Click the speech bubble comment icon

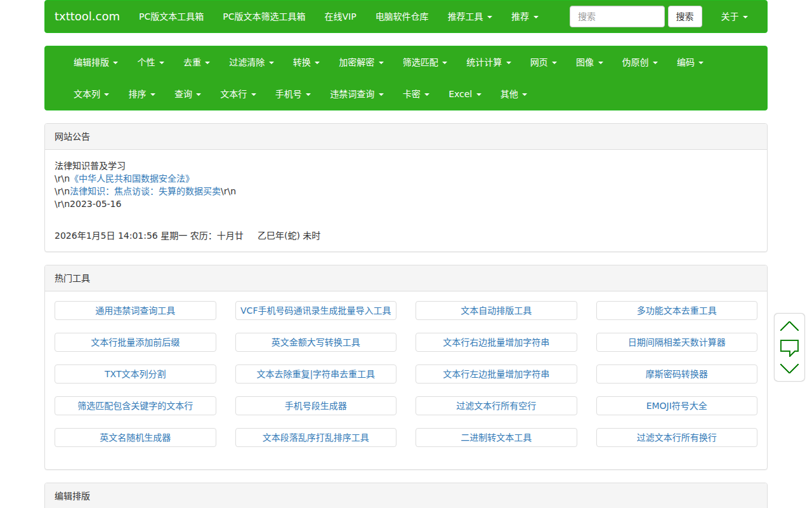point(789,347)
